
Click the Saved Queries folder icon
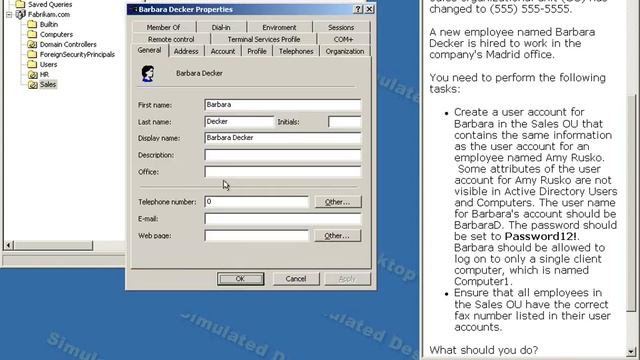(x=20, y=4)
